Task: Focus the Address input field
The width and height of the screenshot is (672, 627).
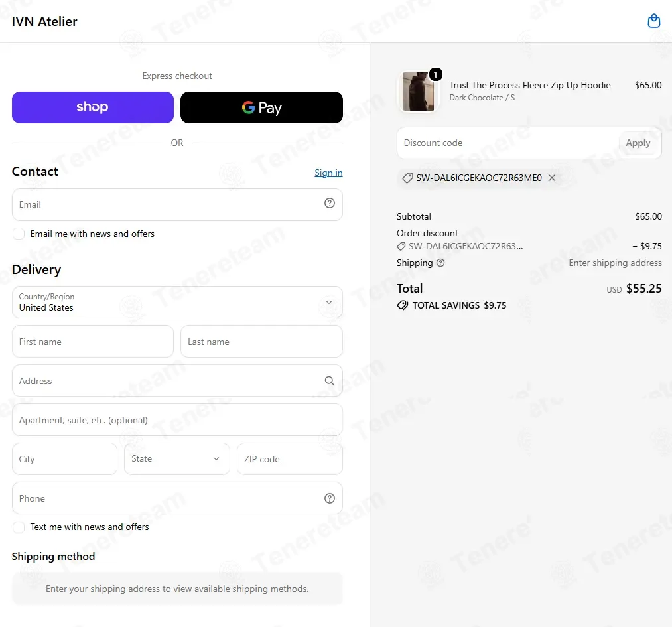Action: pos(177,381)
